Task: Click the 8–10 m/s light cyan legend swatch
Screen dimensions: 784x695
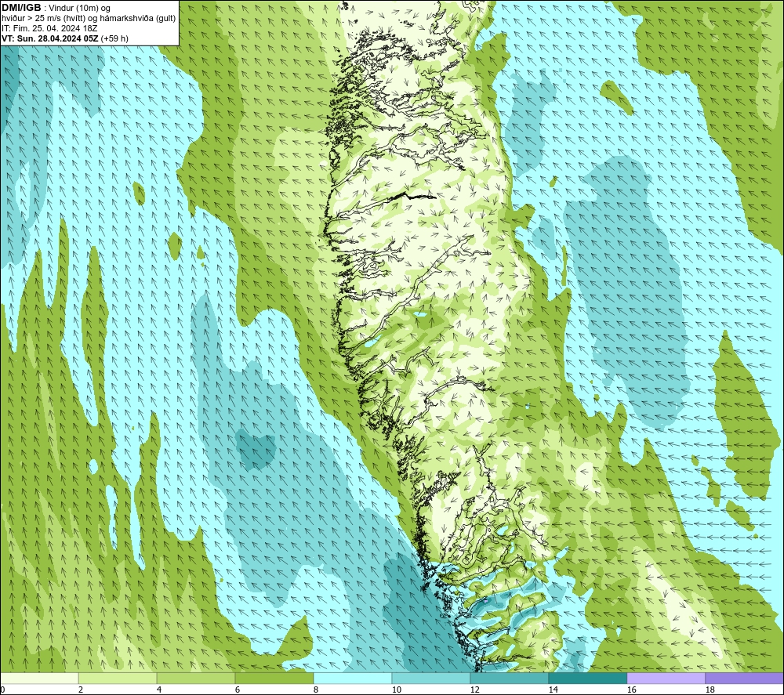Action: coord(353,679)
